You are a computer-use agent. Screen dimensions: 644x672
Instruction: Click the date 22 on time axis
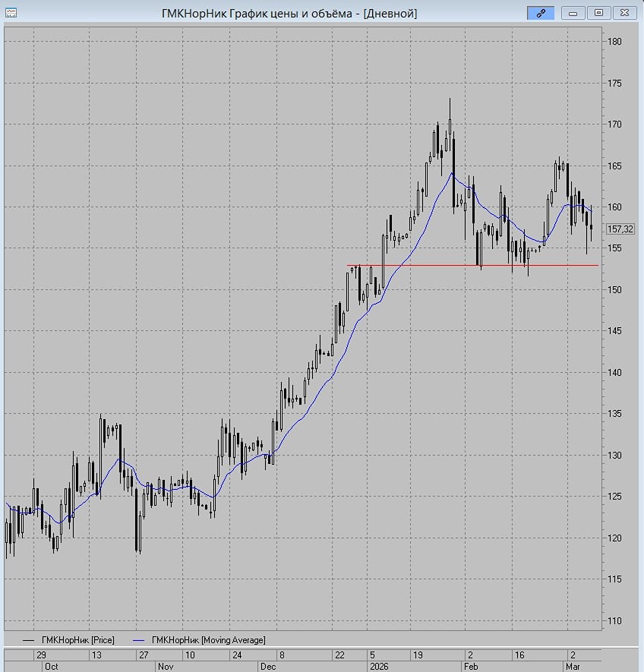pyautogui.click(x=339, y=655)
